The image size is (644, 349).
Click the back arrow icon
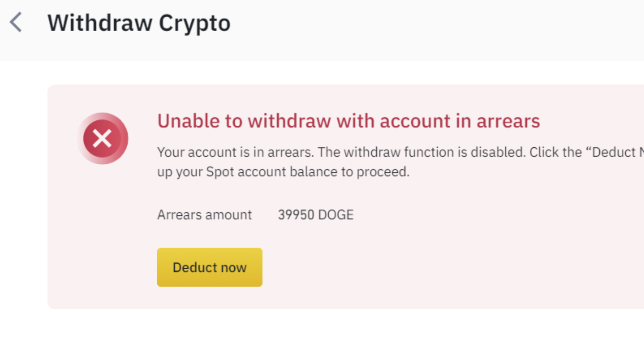[x=16, y=22]
